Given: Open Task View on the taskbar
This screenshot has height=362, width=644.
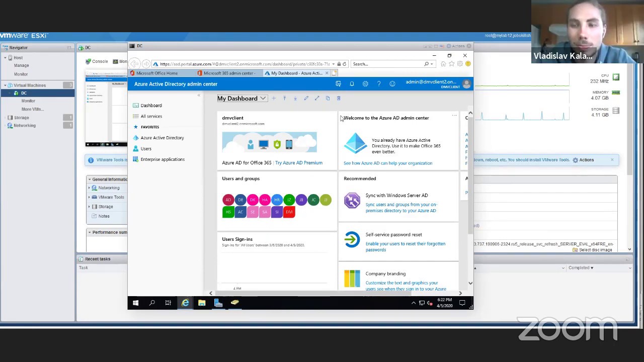Looking at the screenshot, I should point(168,303).
